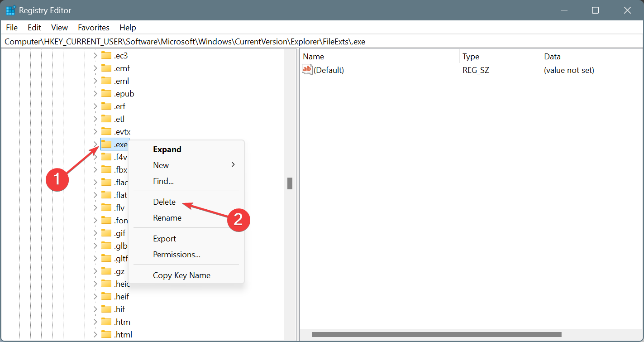Select the (Default) value name

(329, 70)
